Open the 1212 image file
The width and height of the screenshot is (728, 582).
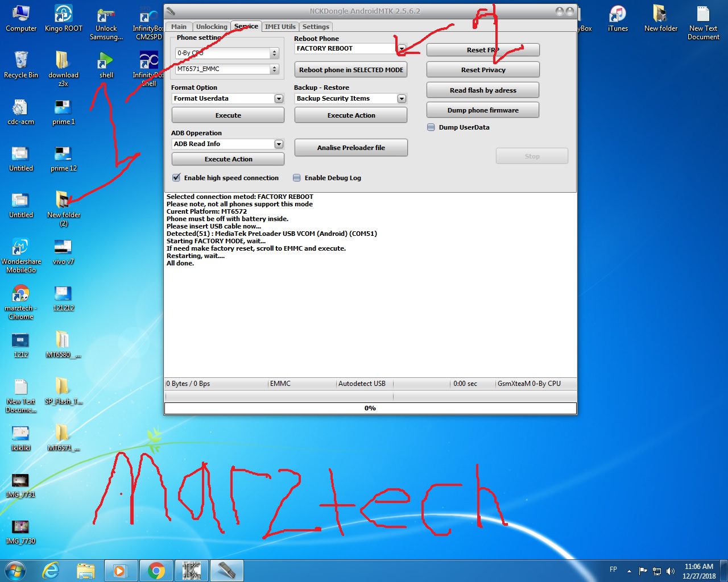[x=21, y=344]
